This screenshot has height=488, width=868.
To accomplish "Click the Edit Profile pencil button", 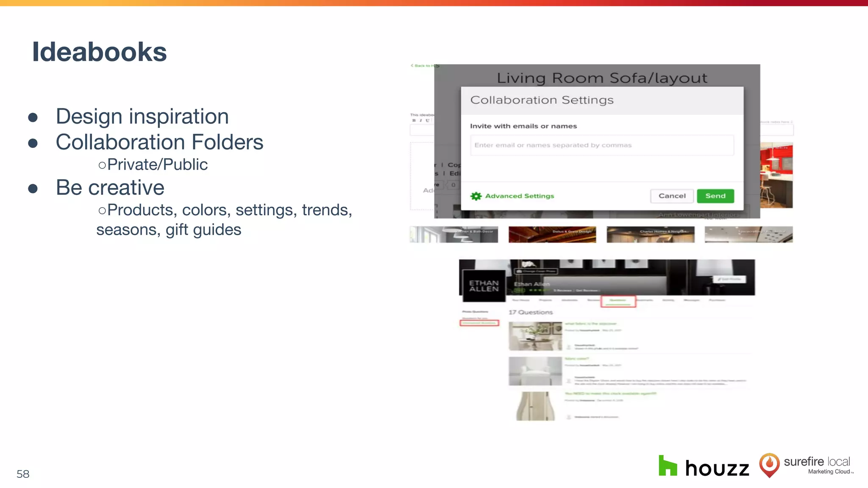I will pyautogui.click(x=729, y=279).
